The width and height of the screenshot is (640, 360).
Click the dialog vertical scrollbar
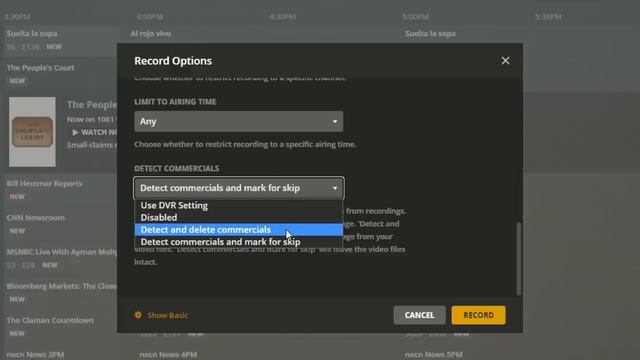click(519, 258)
